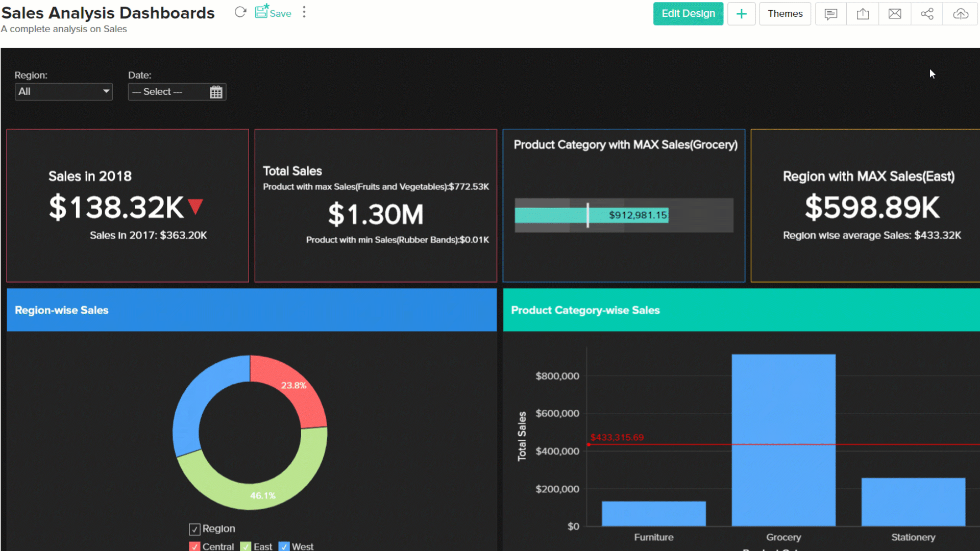Open the Date Select field

[x=168, y=92]
